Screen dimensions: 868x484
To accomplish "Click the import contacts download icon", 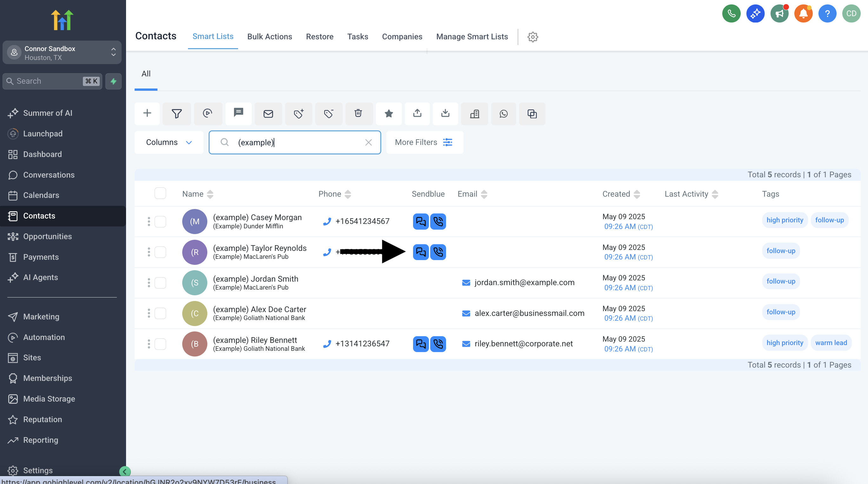I will (445, 114).
